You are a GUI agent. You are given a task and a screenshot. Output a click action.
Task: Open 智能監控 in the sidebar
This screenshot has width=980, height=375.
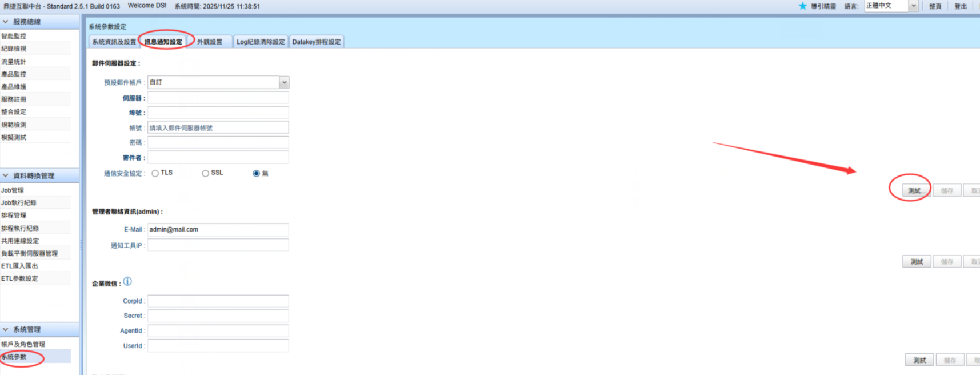[14, 36]
